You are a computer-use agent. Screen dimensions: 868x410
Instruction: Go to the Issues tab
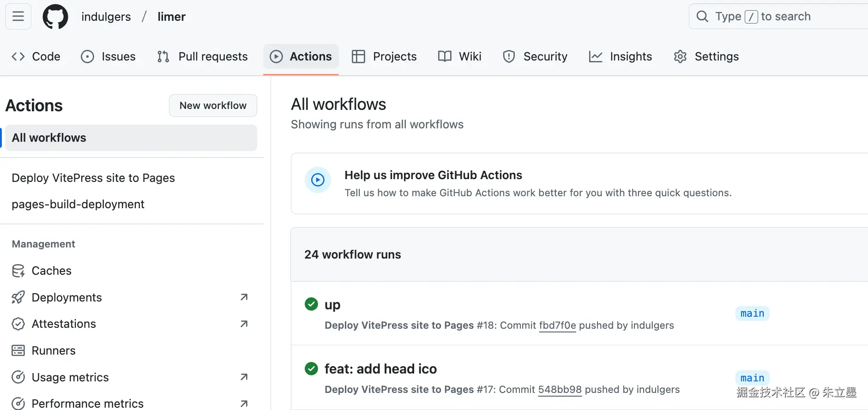pyautogui.click(x=108, y=56)
